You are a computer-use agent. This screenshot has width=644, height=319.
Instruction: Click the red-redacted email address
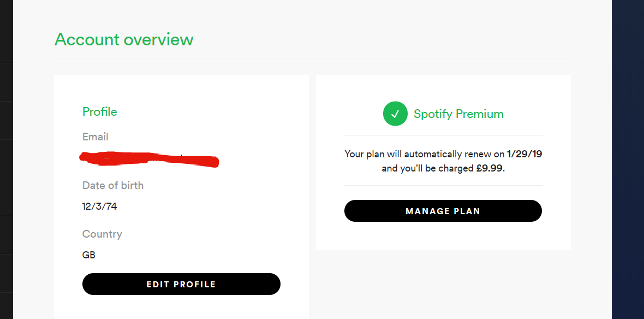149,159
